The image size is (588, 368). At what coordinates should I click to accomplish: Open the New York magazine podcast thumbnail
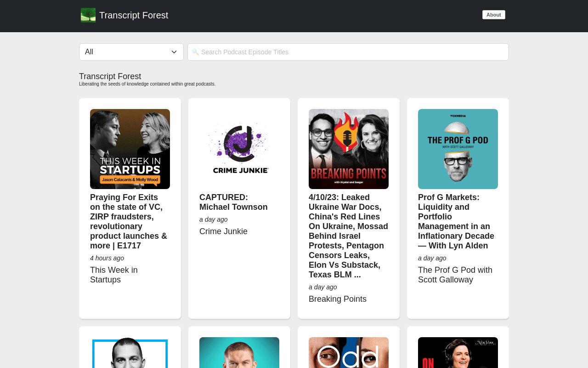[x=458, y=353]
